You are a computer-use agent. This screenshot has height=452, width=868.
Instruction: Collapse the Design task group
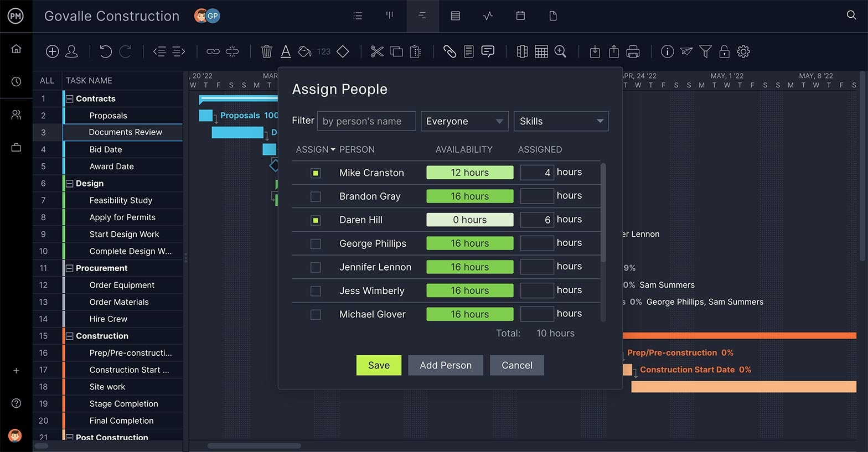point(70,184)
